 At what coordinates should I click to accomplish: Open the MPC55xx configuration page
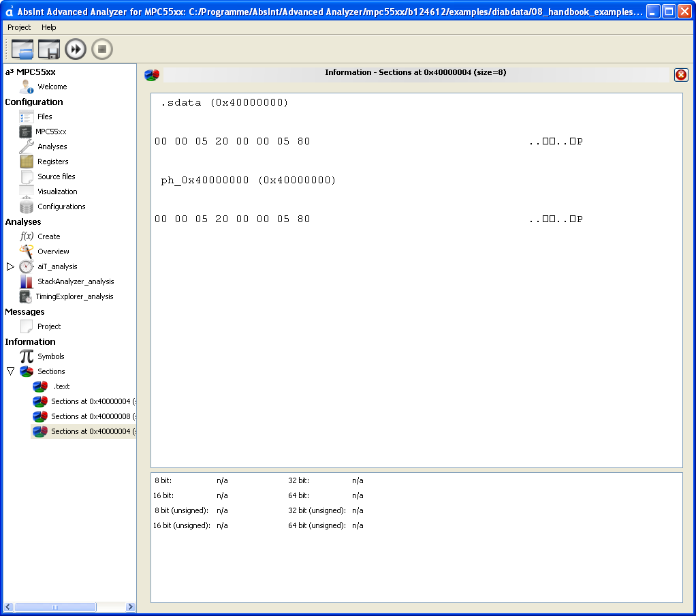[x=51, y=132]
